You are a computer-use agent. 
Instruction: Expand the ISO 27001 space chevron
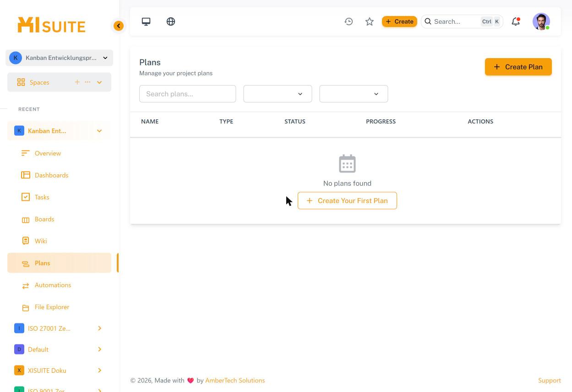99,328
